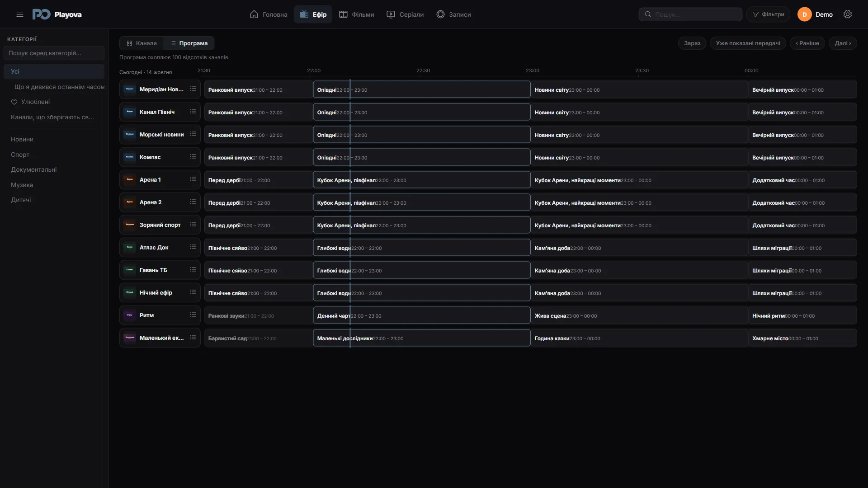The image size is (868, 488).
Task: Open settings gear icon
Action: click(x=848, y=14)
